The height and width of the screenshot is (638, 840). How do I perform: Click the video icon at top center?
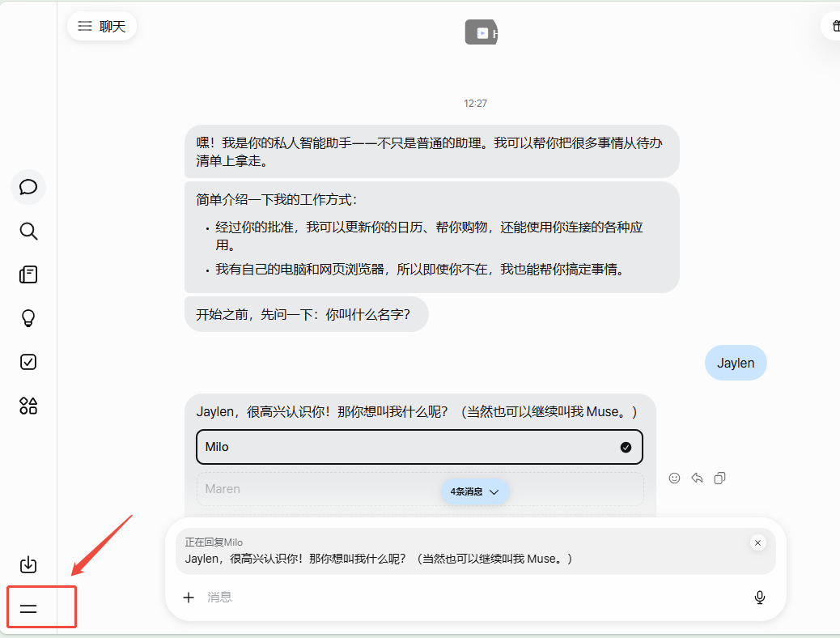[481, 32]
